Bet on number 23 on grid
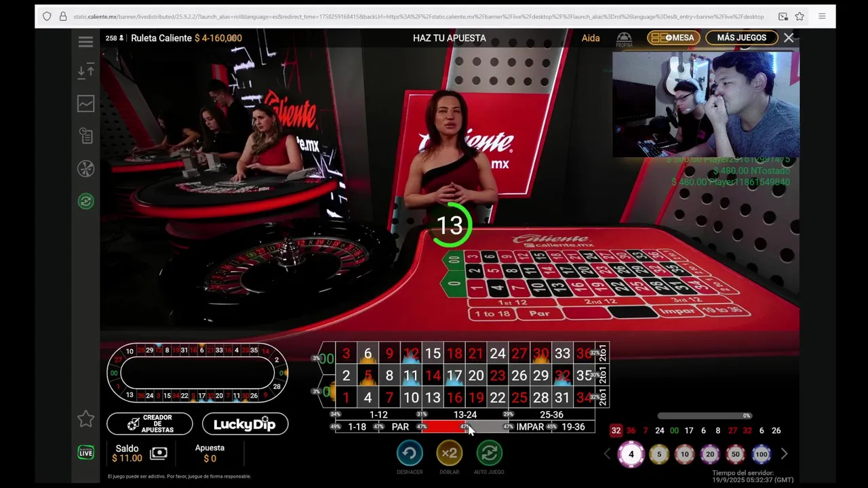 [x=498, y=375]
